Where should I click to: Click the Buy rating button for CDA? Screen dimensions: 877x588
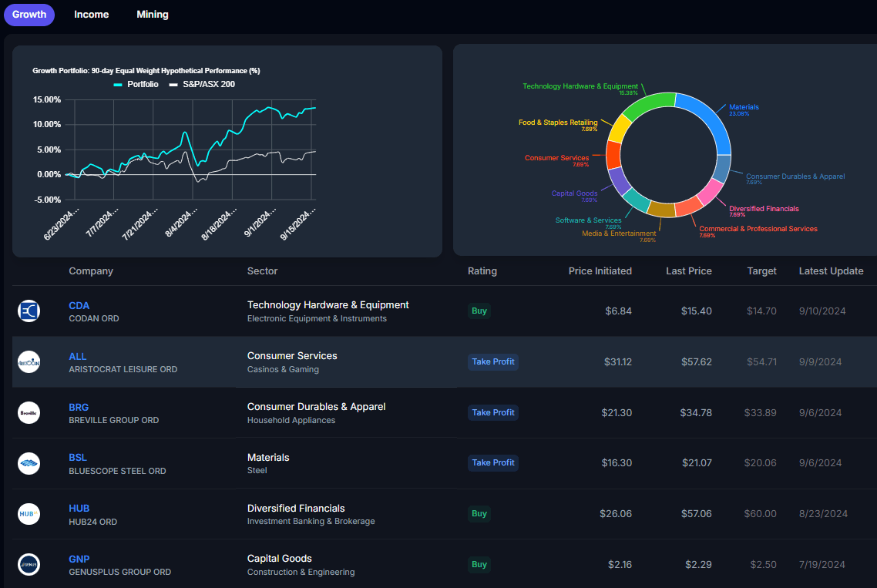pos(479,311)
